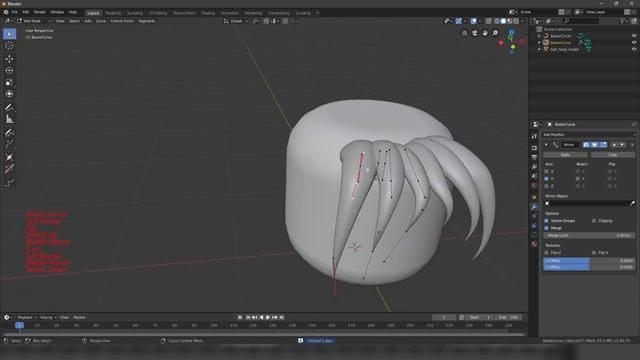The image size is (640, 360).
Task: Enable the X axis mirror checkbox
Action: pyautogui.click(x=547, y=171)
